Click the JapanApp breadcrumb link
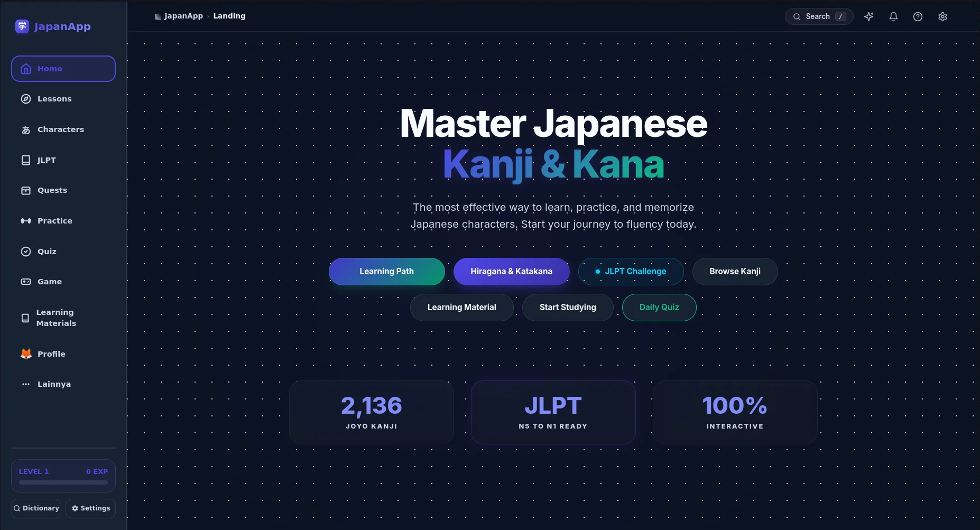980x530 pixels. 179,16
